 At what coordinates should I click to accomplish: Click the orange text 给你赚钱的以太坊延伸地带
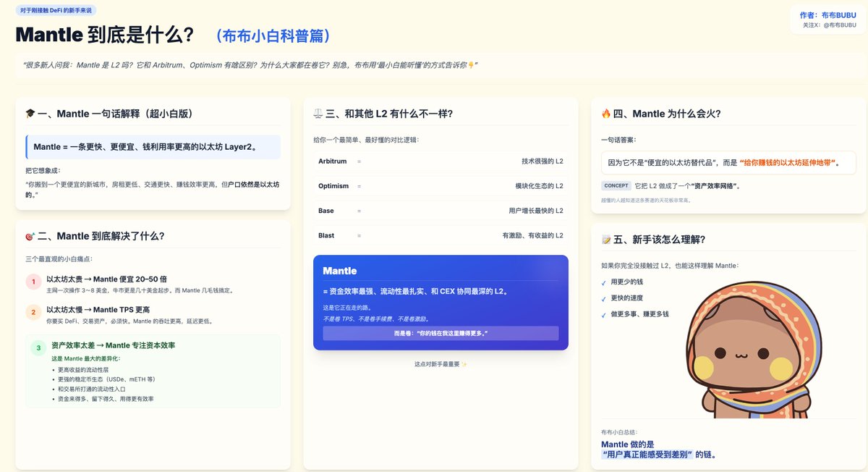(x=787, y=163)
